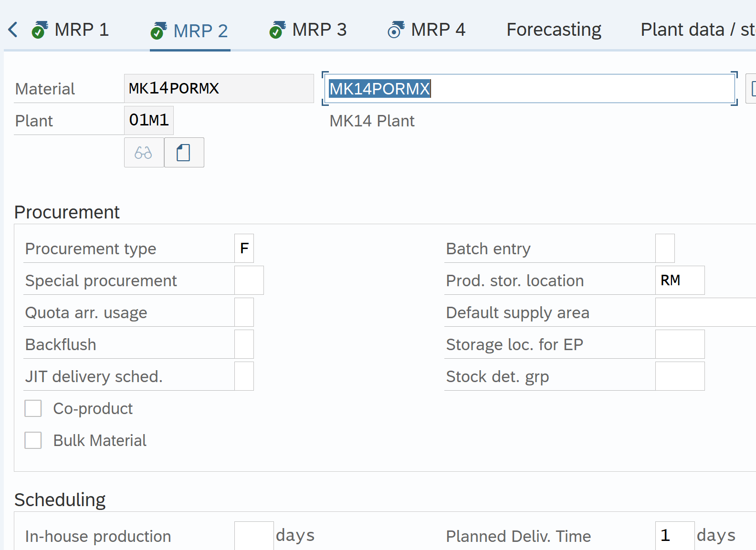
Task: Open the Forecasting tab
Action: [x=554, y=30]
